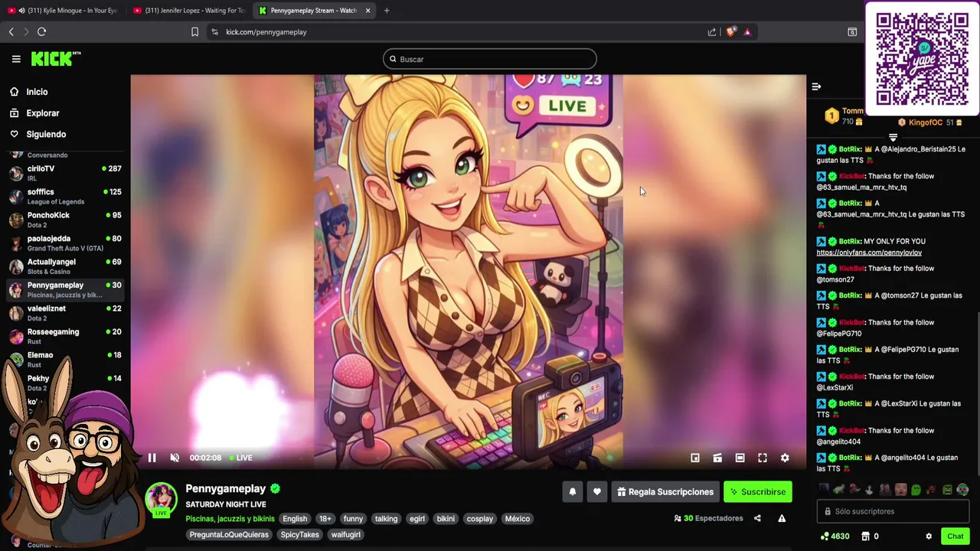Switch to Jennifer Lopez browser tab

coord(189,10)
